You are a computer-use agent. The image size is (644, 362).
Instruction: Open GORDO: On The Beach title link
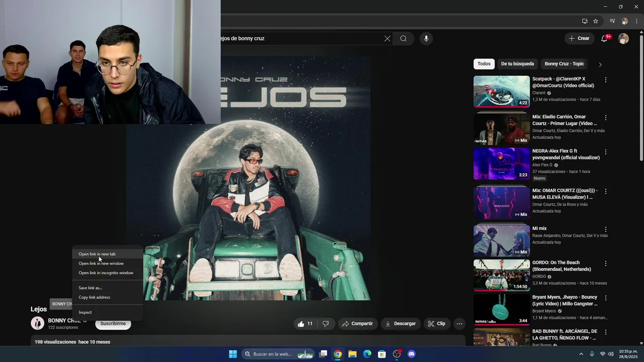coord(561,266)
